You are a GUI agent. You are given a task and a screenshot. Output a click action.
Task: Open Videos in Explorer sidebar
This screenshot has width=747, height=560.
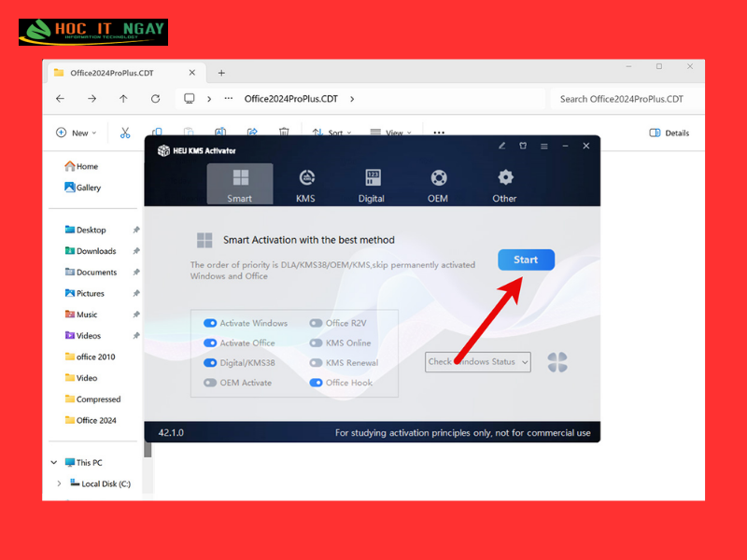coord(83,336)
